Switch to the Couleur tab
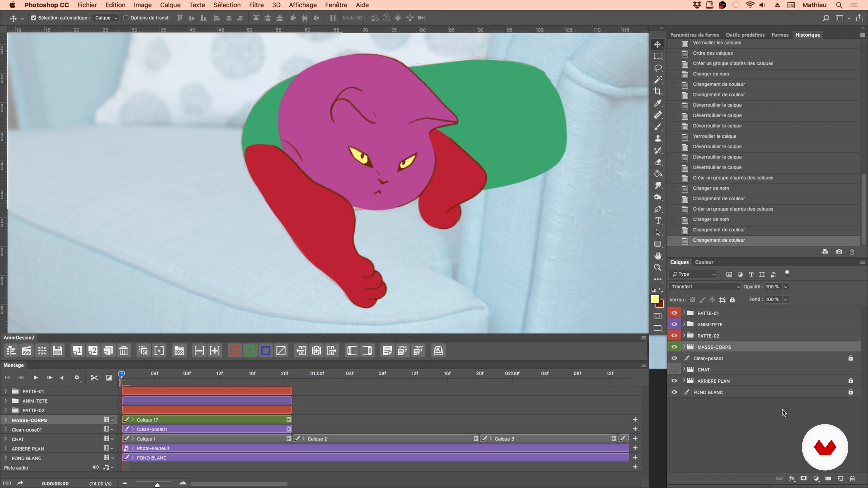This screenshot has height=488, width=868. 704,262
